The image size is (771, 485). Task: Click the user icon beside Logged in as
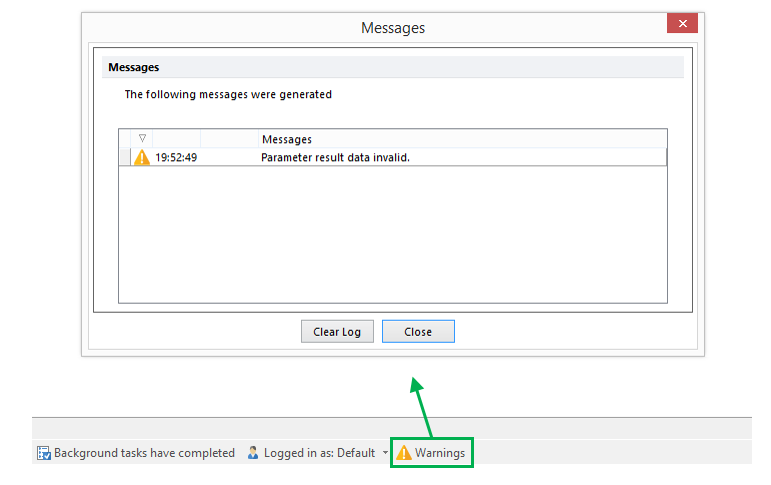pyautogui.click(x=253, y=453)
